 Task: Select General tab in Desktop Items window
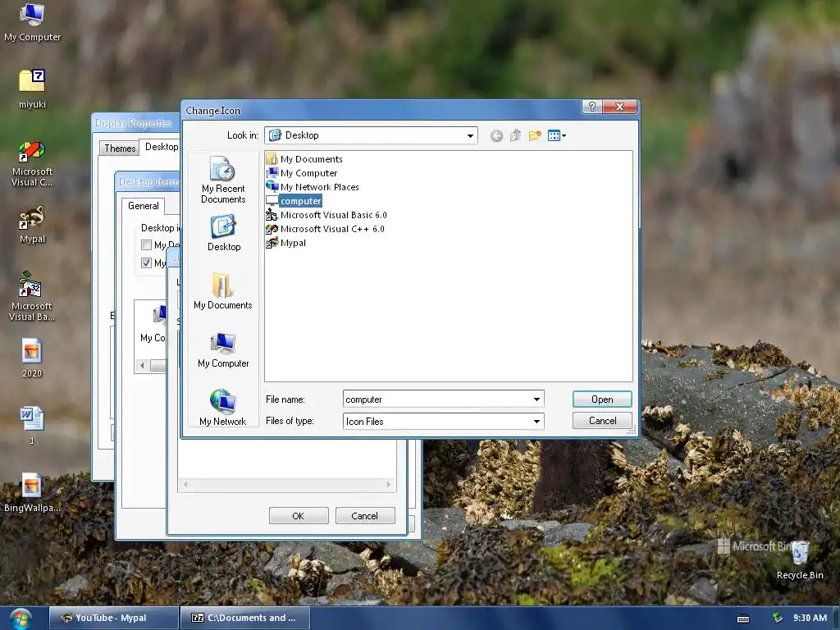143,206
